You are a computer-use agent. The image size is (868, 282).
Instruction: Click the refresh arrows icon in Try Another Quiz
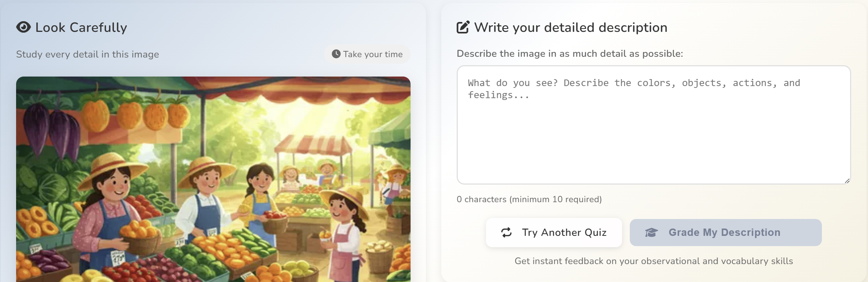(506, 232)
